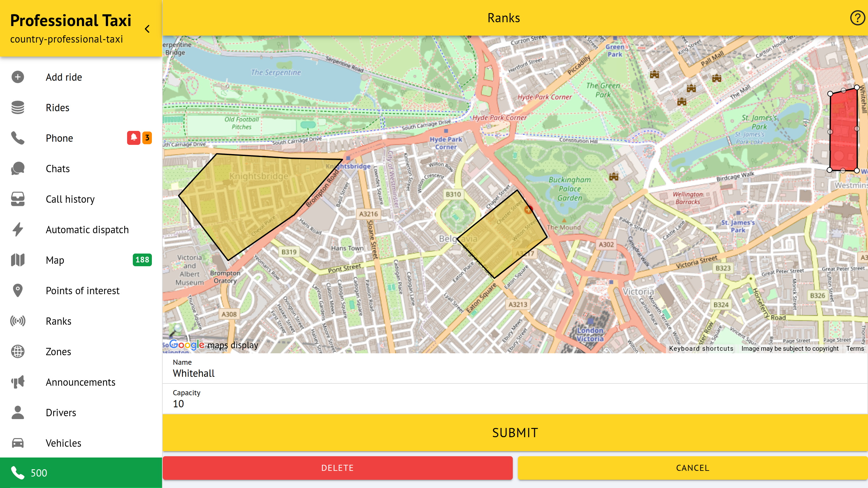Cancel editing the rank
This screenshot has width=868, height=488.
(692, 468)
